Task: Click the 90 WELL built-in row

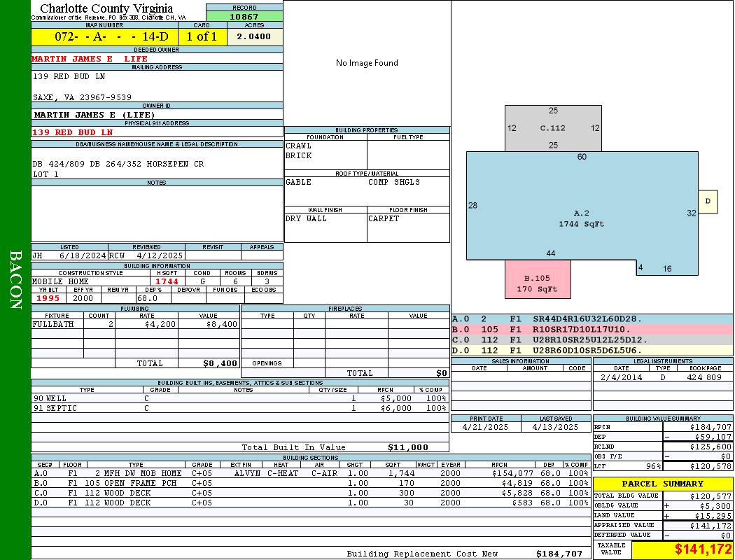Action: pyautogui.click(x=239, y=398)
